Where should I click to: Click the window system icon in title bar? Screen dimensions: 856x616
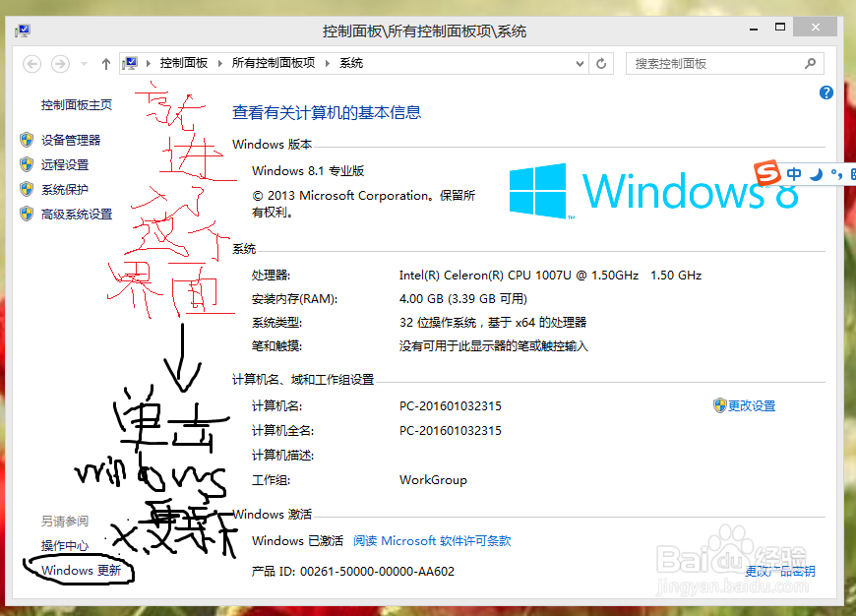click(23, 31)
